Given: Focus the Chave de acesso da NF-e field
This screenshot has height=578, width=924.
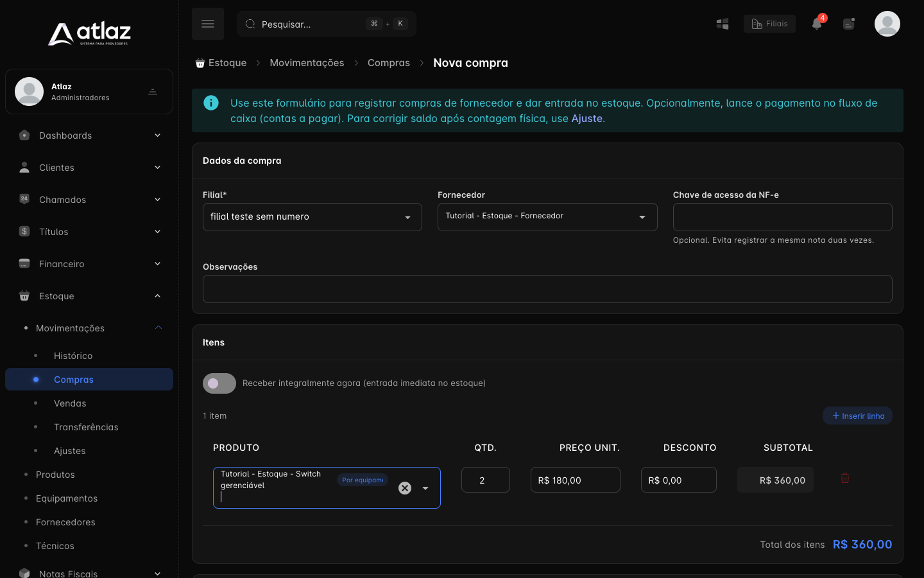Looking at the screenshot, I should tap(783, 217).
